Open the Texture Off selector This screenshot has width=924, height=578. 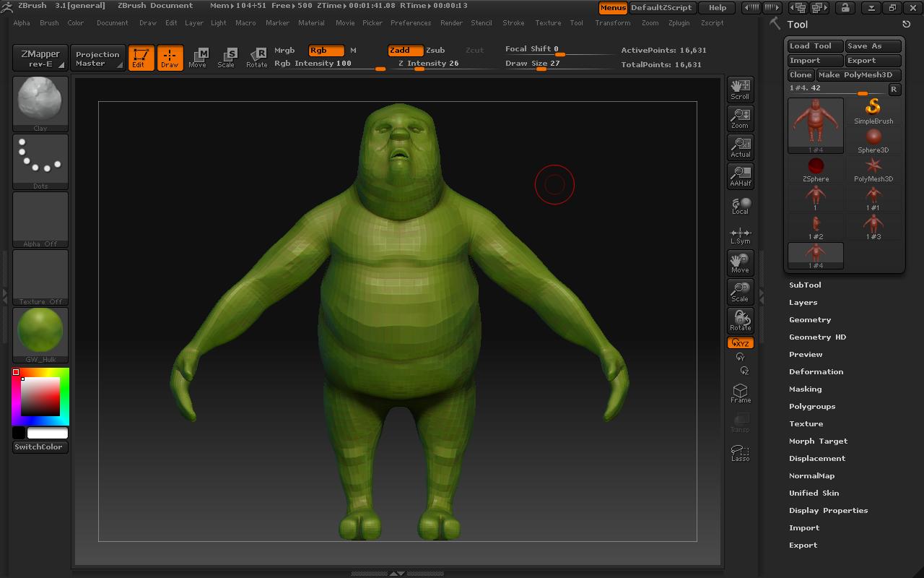tap(40, 277)
